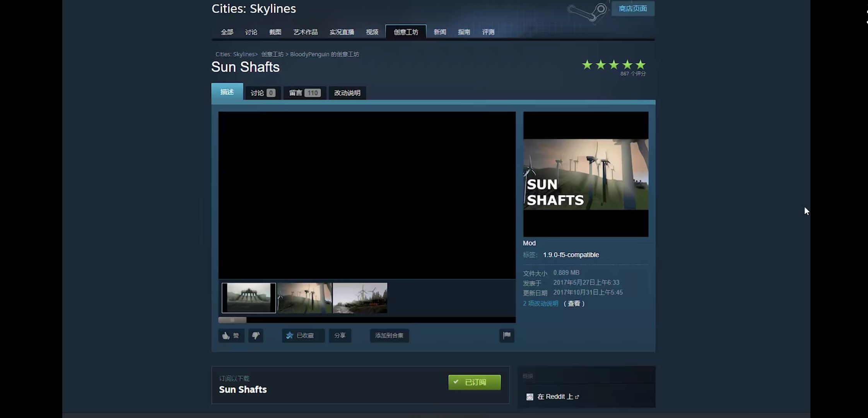The height and width of the screenshot is (418, 868).
Task: Click BloodyPenguin 的创意工坊 breadcrumb link
Action: click(325, 54)
